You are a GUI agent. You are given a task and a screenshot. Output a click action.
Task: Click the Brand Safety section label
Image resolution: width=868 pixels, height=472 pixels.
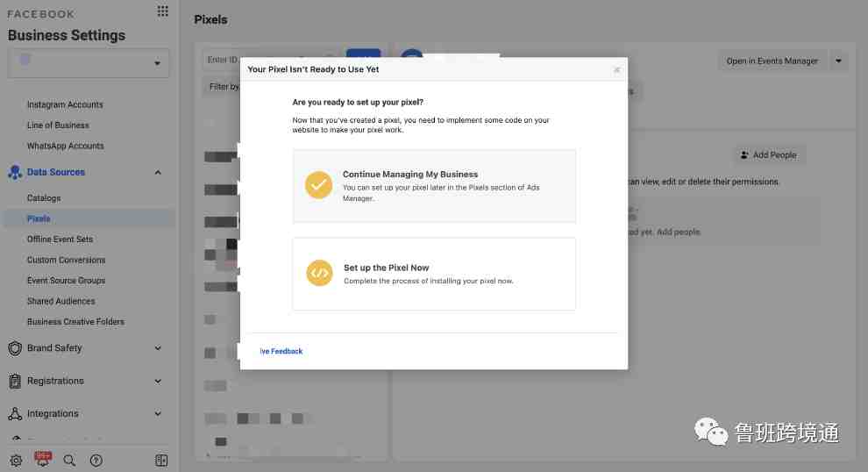[x=54, y=348]
